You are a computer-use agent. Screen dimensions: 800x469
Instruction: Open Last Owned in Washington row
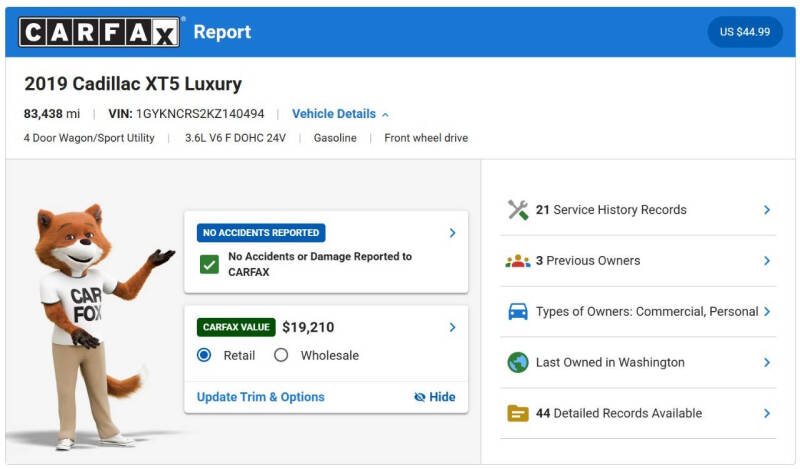tap(638, 362)
